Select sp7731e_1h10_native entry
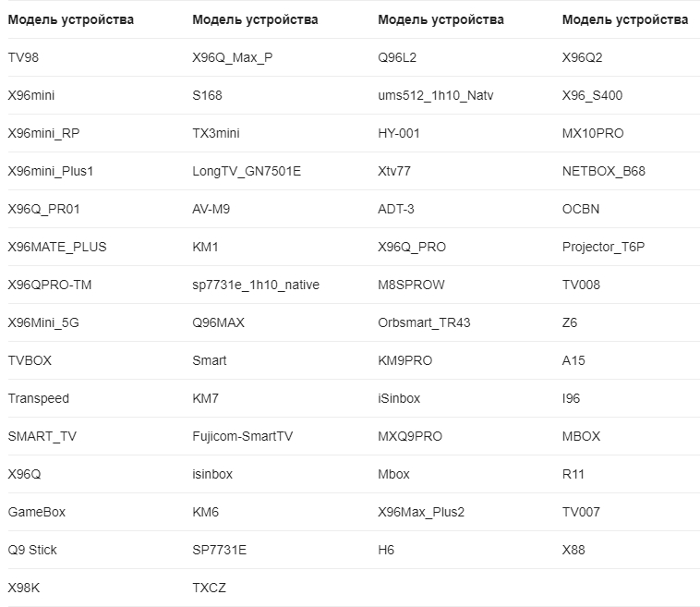The image size is (700, 607). click(x=256, y=285)
